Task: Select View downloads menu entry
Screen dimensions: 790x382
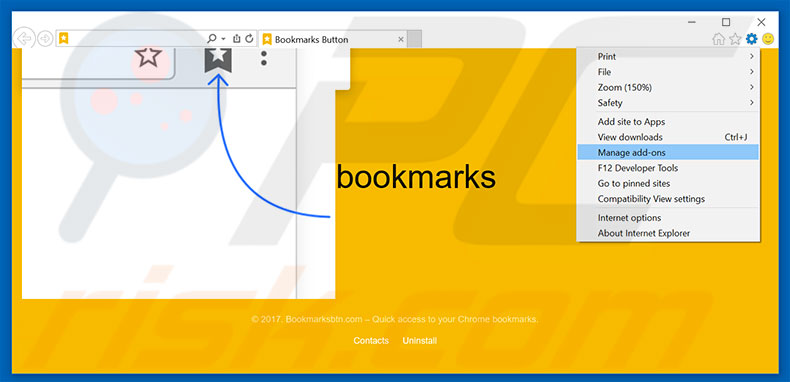Action: (668, 137)
